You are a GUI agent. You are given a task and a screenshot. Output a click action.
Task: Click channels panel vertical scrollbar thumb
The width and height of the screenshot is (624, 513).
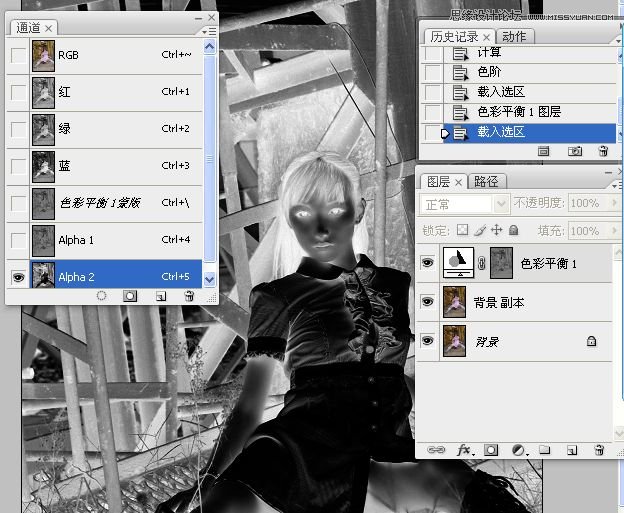coord(209,158)
